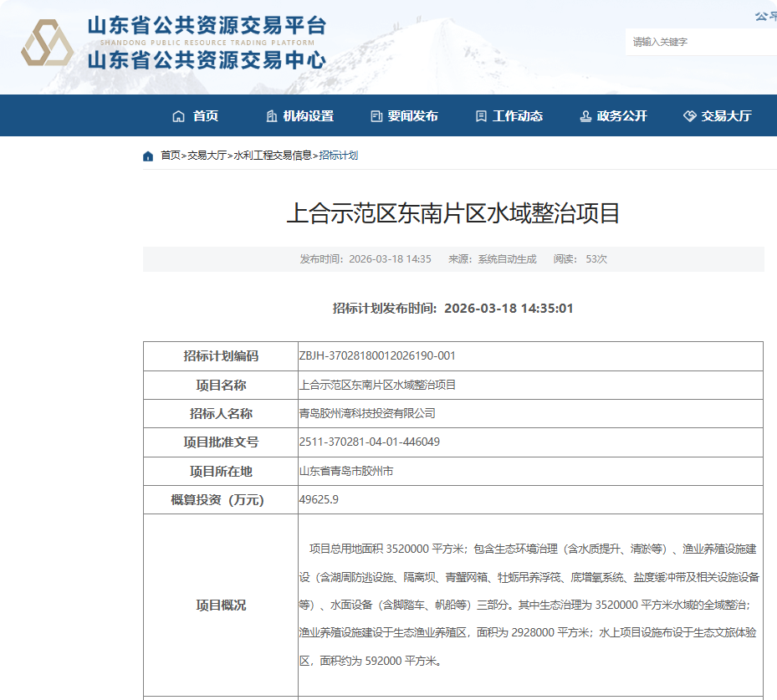This screenshot has height=700, width=777.
Task: Click the plan code ZBJH-37028180012026190-001
Action: click(377, 355)
